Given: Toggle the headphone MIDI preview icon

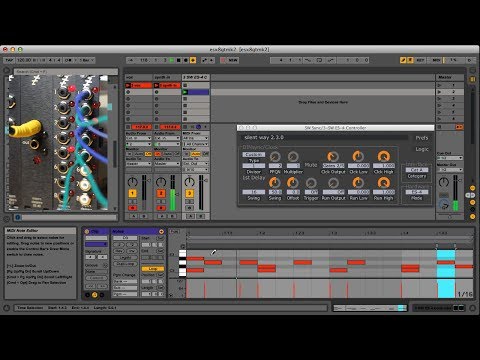Looking at the screenshot, I should point(182,246).
